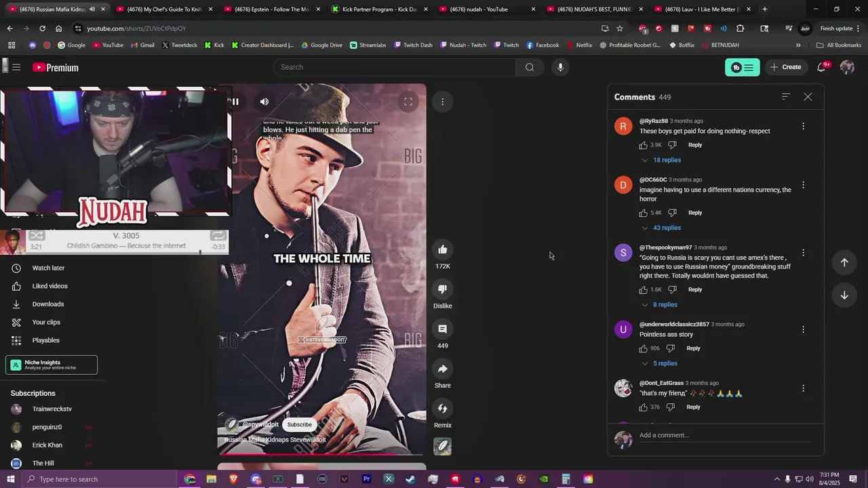The height and width of the screenshot is (488, 868).
Task: Reply to @RyRaz88's comment
Action: point(695,145)
